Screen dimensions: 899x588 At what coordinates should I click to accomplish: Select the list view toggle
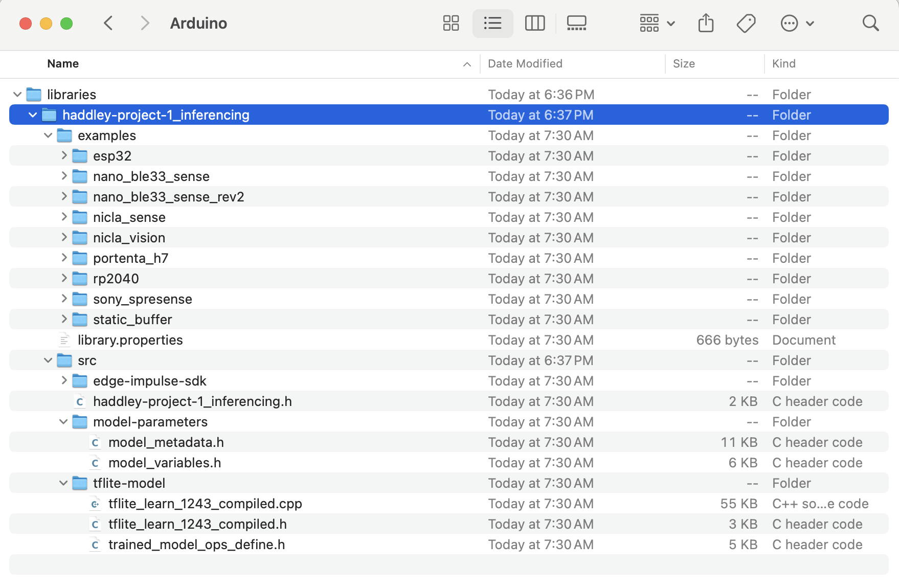(x=492, y=23)
